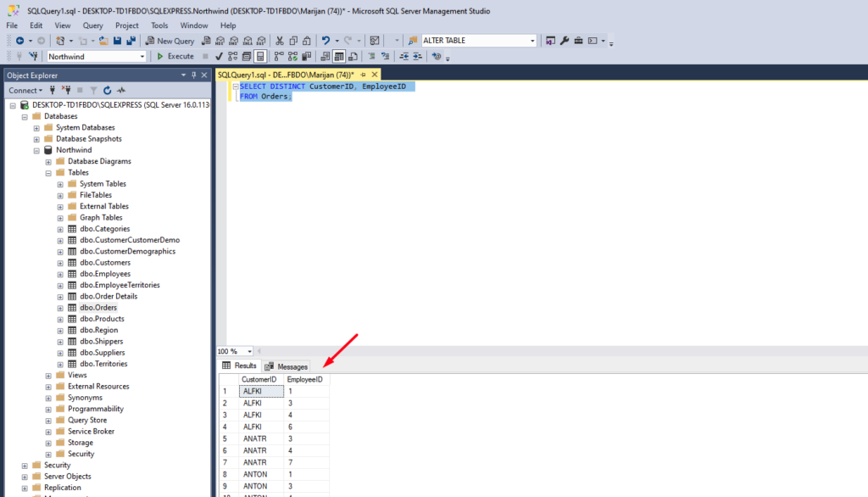Image resolution: width=868 pixels, height=497 pixels.
Task: Click the New Query button
Action: (x=170, y=41)
